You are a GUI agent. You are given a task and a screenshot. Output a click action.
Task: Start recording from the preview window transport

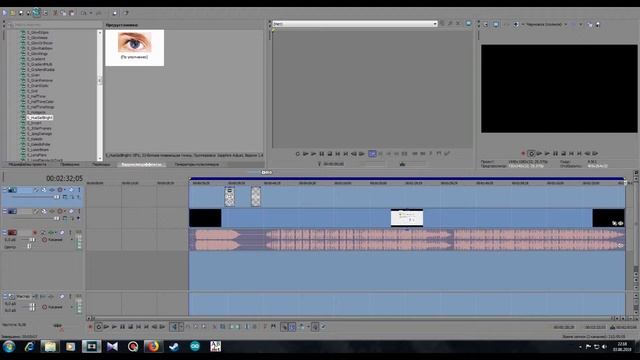pos(523,153)
